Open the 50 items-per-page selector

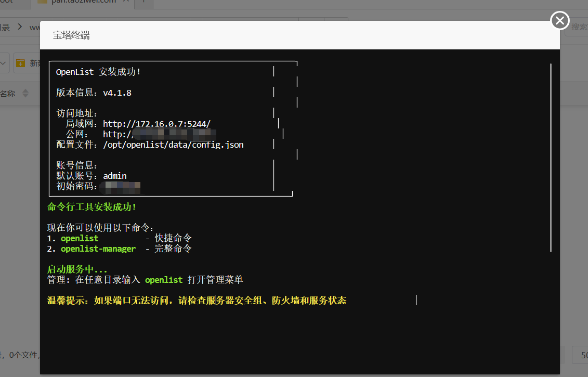coord(583,355)
